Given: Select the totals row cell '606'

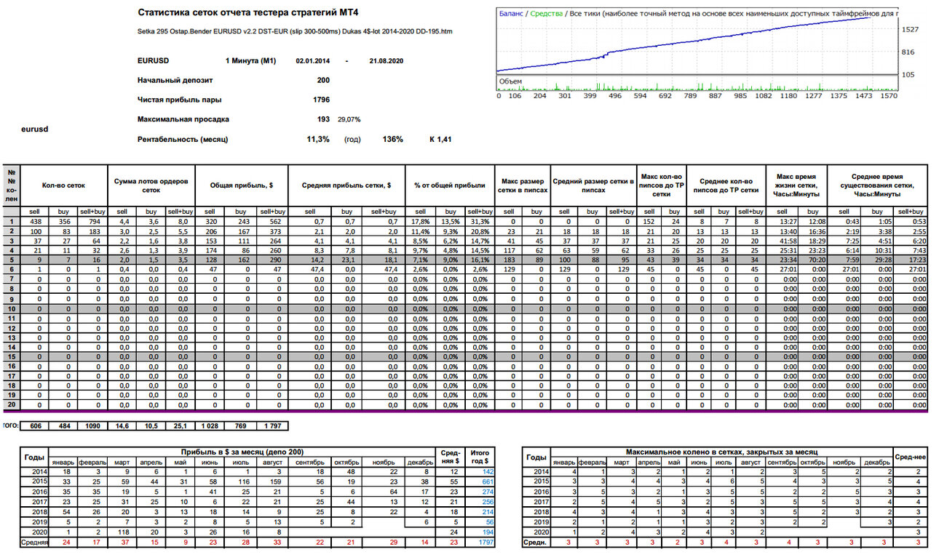Looking at the screenshot, I should pos(36,425).
